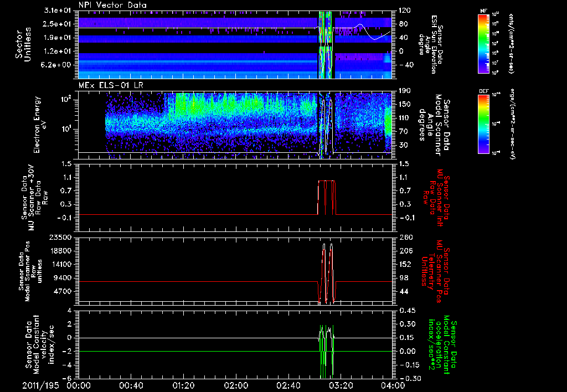Click the 190 scanner angle tick value
Screen dimensions: 567x392
coord(404,91)
